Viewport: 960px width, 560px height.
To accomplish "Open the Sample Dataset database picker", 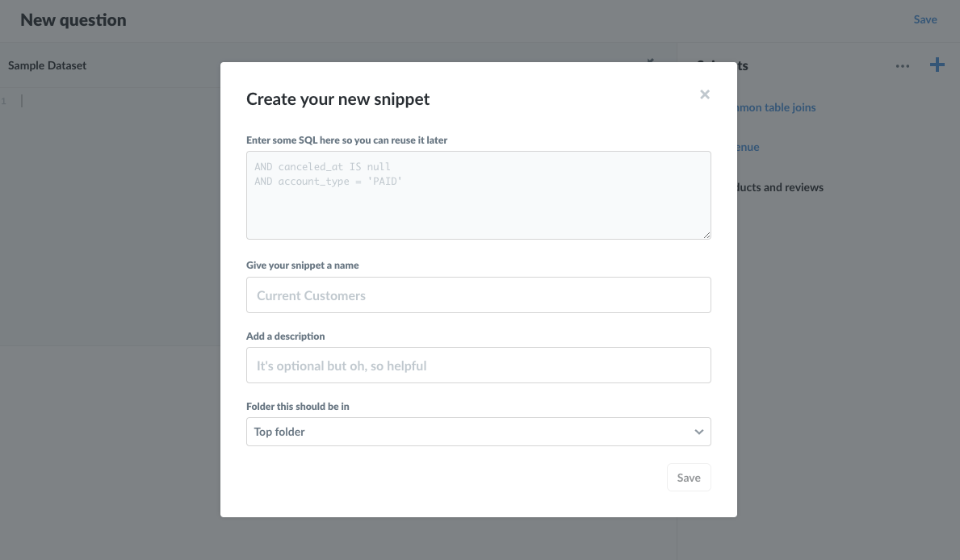I will point(47,65).
